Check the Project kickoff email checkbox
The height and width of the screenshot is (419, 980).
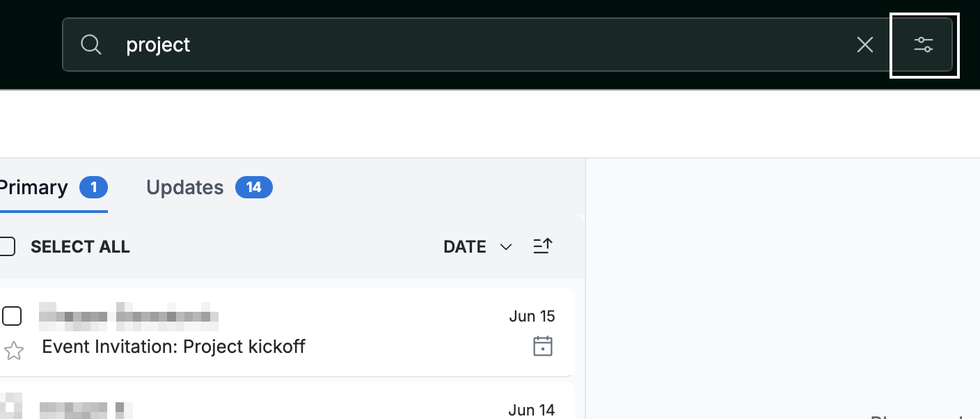[x=12, y=316]
